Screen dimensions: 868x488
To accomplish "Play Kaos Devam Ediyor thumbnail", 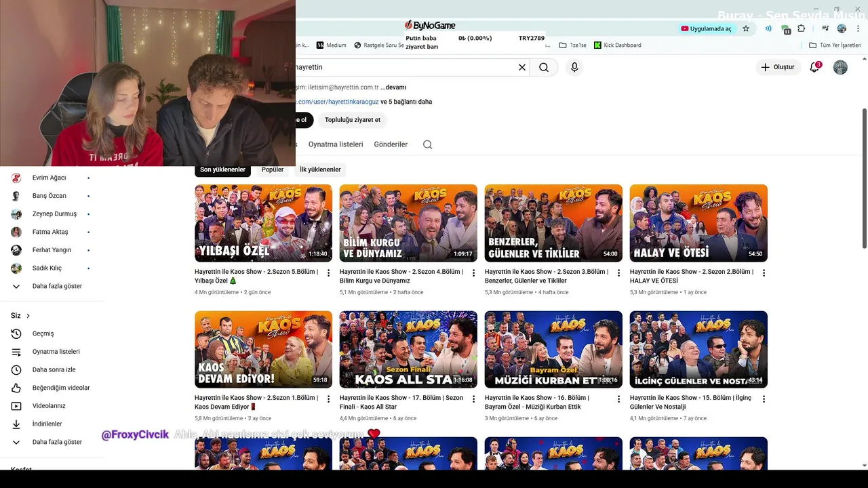I will click(x=263, y=349).
